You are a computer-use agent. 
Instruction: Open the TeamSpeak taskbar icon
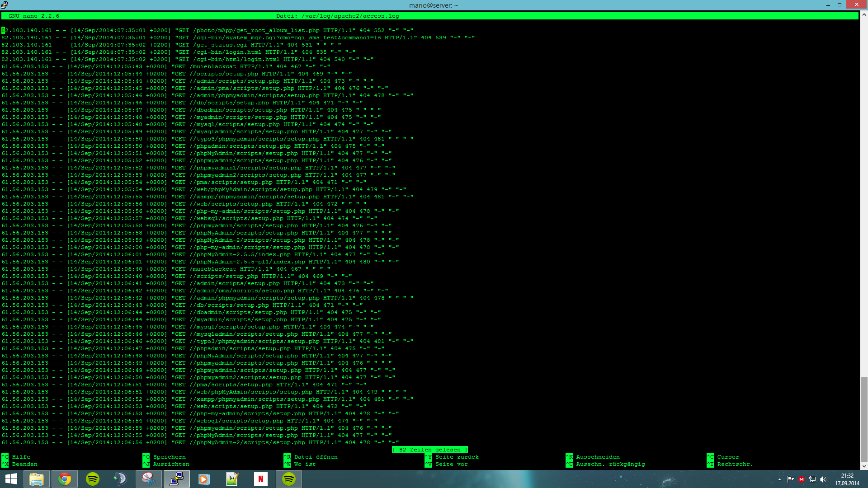pos(120,479)
